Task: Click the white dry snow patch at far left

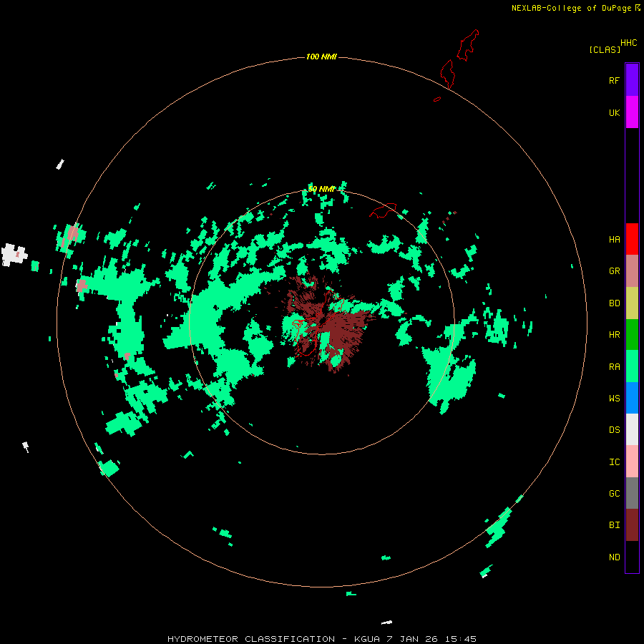Action: click(14, 255)
